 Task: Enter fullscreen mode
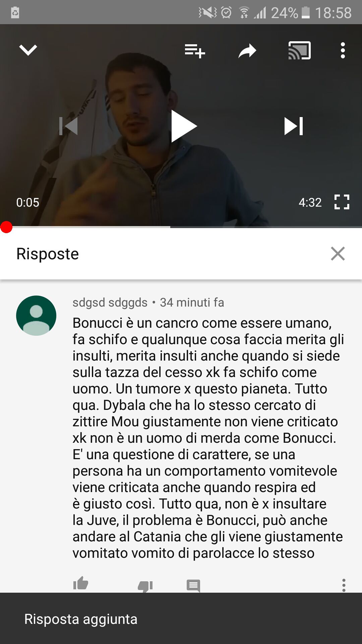(342, 202)
